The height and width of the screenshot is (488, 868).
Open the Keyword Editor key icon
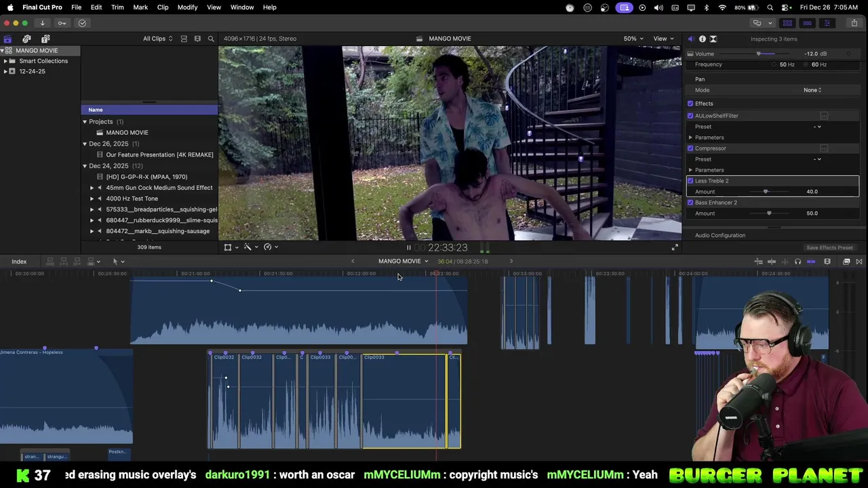coord(62,23)
